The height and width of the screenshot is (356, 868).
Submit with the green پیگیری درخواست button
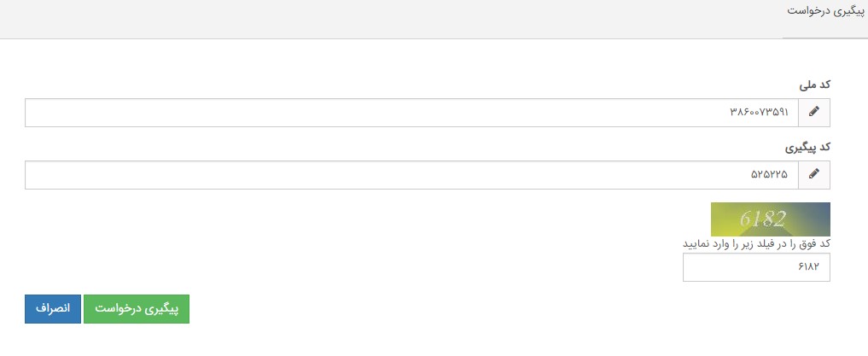(137, 309)
